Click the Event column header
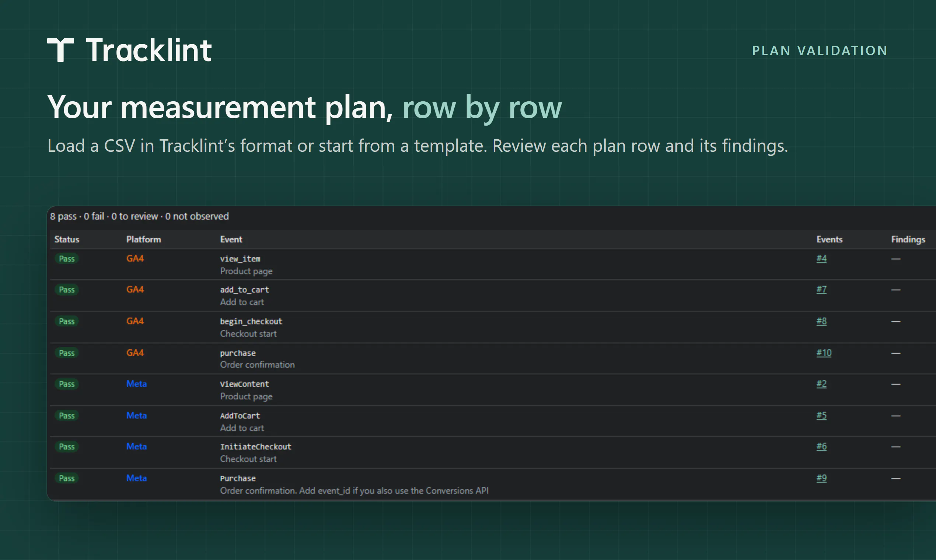Viewport: 936px width, 560px height. tap(231, 239)
